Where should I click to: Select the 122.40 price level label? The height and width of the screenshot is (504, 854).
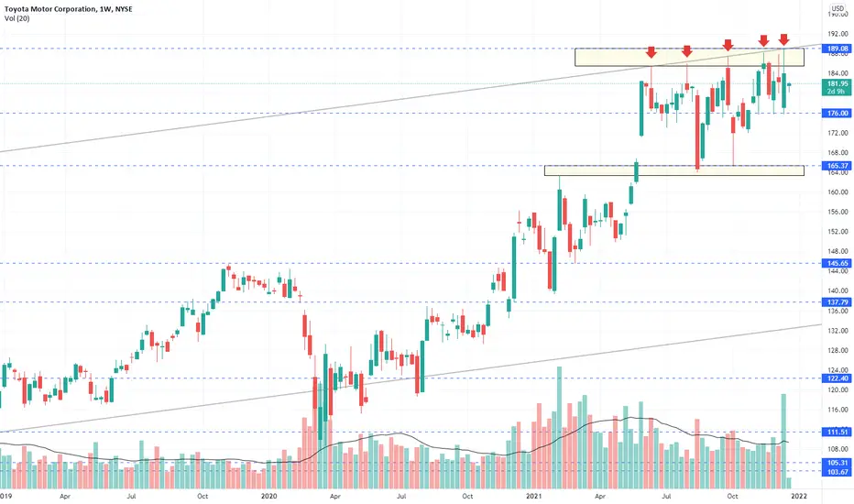(838, 378)
